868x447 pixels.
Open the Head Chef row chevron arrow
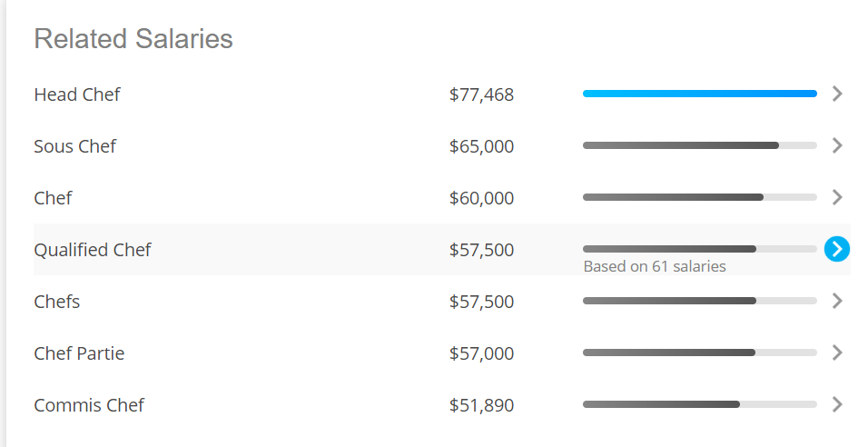pyautogui.click(x=837, y=94)
